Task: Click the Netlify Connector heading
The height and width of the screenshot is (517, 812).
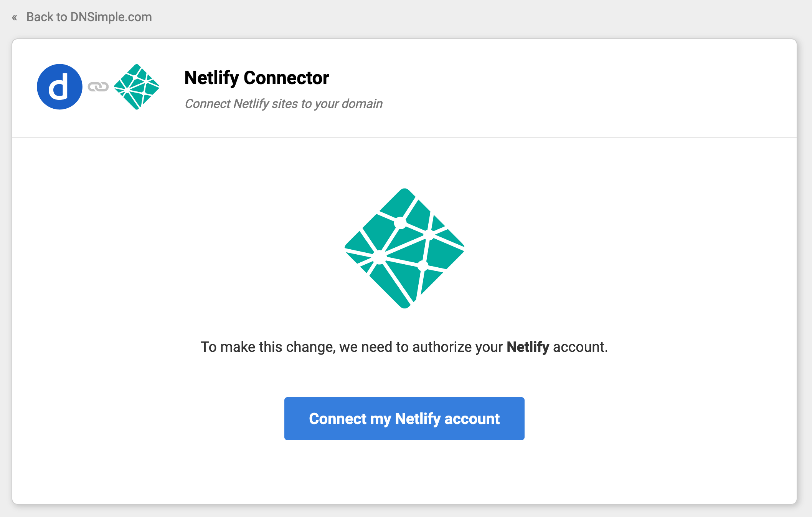Action: pos(256,78)
